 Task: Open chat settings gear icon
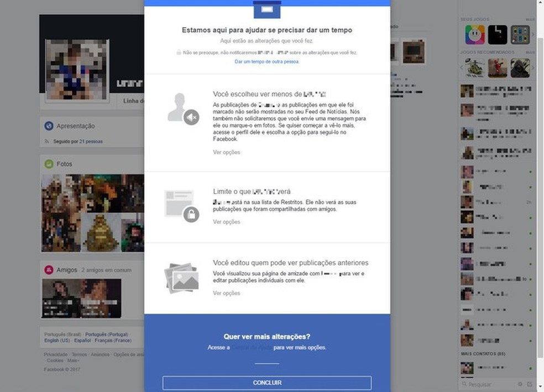(520, 384)
